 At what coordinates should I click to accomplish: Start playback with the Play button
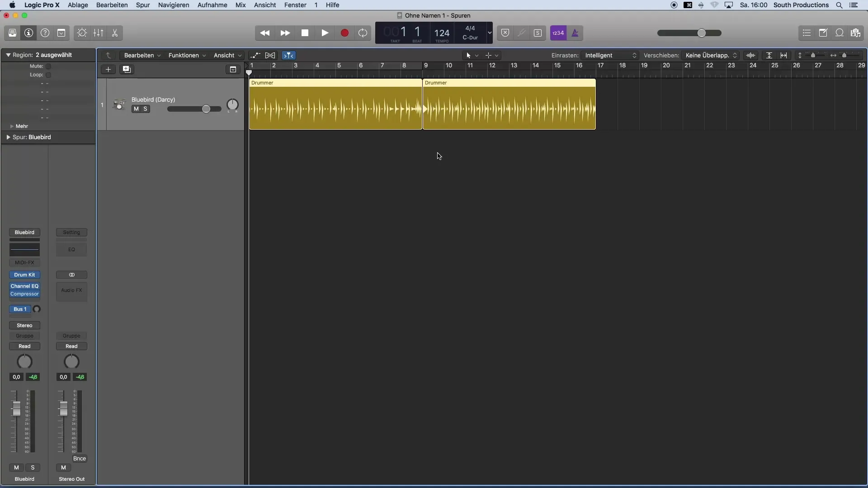click(x=325, y=33)
